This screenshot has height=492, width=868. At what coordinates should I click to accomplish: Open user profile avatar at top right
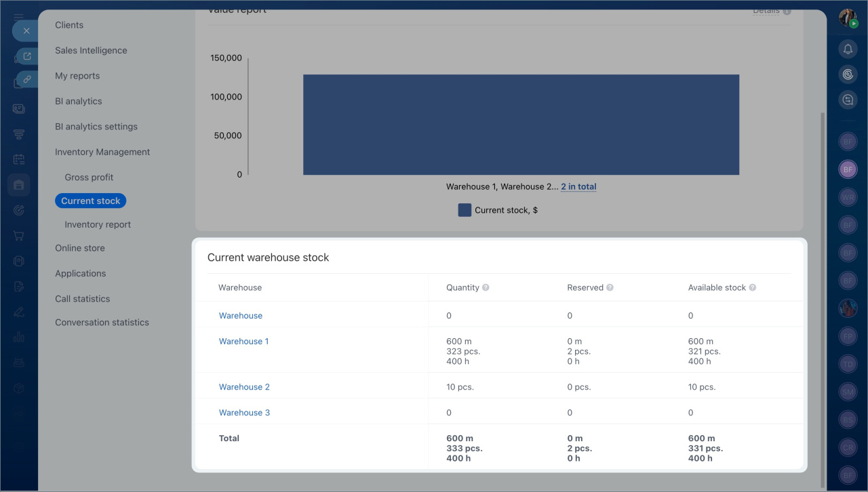(x=848, y=18)
